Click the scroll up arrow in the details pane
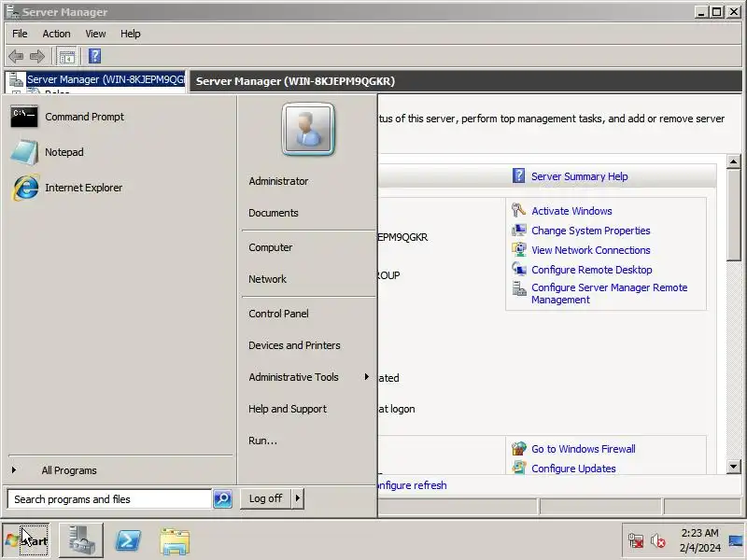Screen dimensions: 747x560 pos(734,161)
